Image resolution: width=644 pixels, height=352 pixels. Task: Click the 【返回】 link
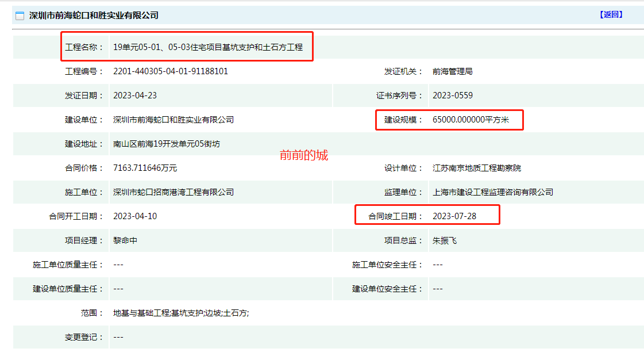pos(611,15)
